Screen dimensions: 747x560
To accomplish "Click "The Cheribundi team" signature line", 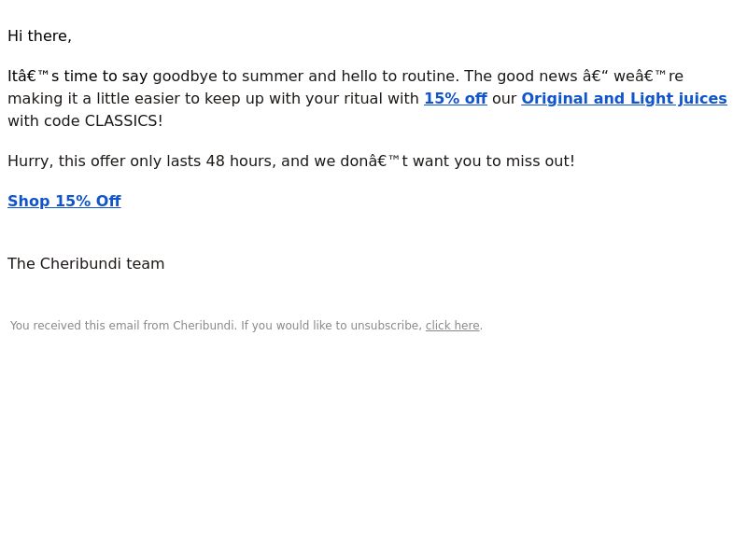I will coord(86,264).
